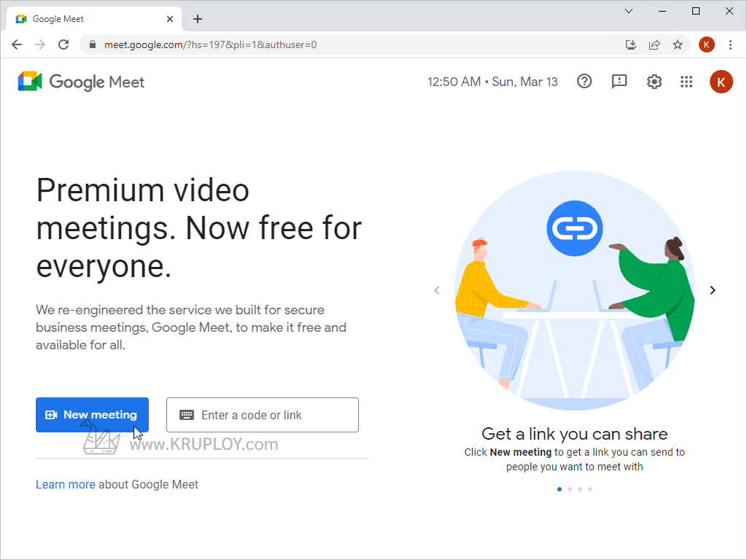The height and width of the screenshot is (560, 747).
Task: Click the 12:50 AM date text
Action: (492, 82)
